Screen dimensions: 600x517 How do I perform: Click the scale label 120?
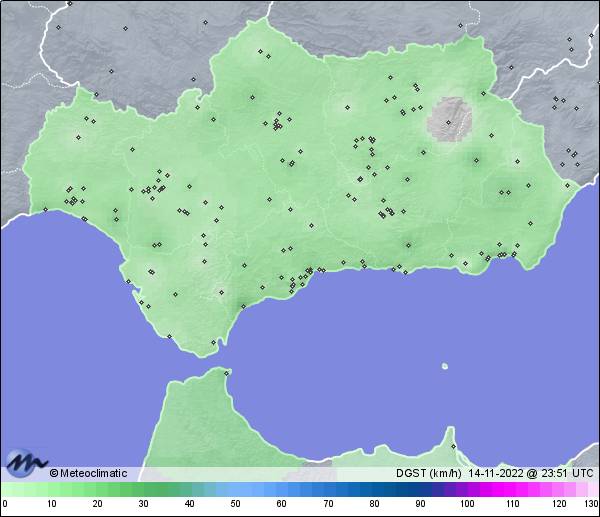coord(559,504)
